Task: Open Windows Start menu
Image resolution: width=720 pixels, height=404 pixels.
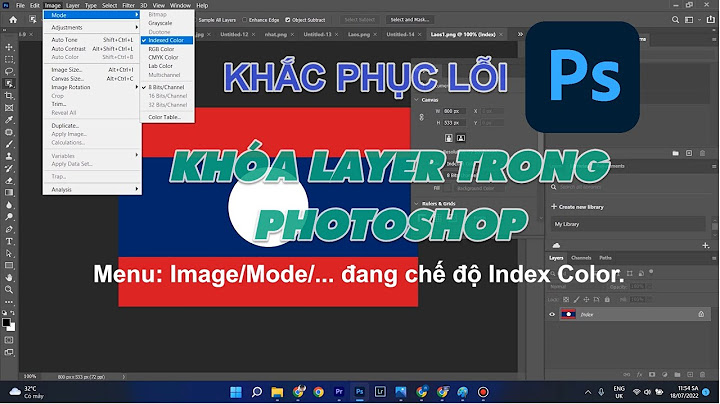Action: pyautogui.click(x=236, y=392)
